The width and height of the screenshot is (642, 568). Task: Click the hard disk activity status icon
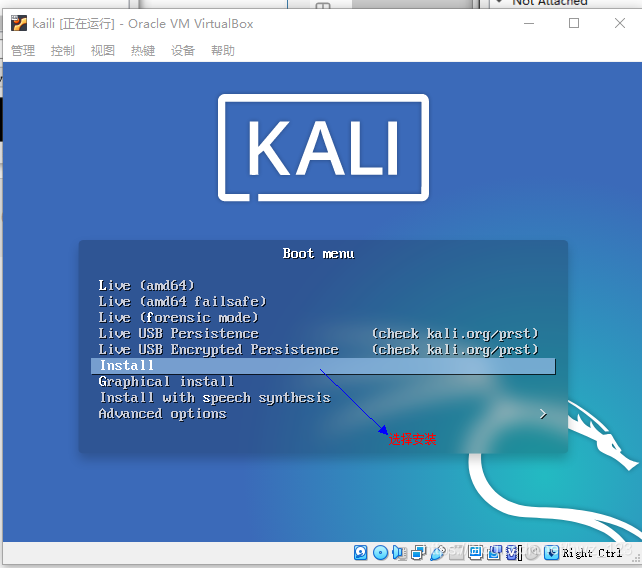pos(360,553)
